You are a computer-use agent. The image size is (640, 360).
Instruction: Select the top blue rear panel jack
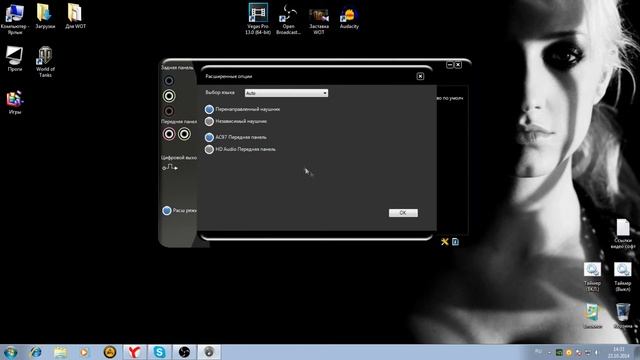pyautogui.click(x=169, y=81)
